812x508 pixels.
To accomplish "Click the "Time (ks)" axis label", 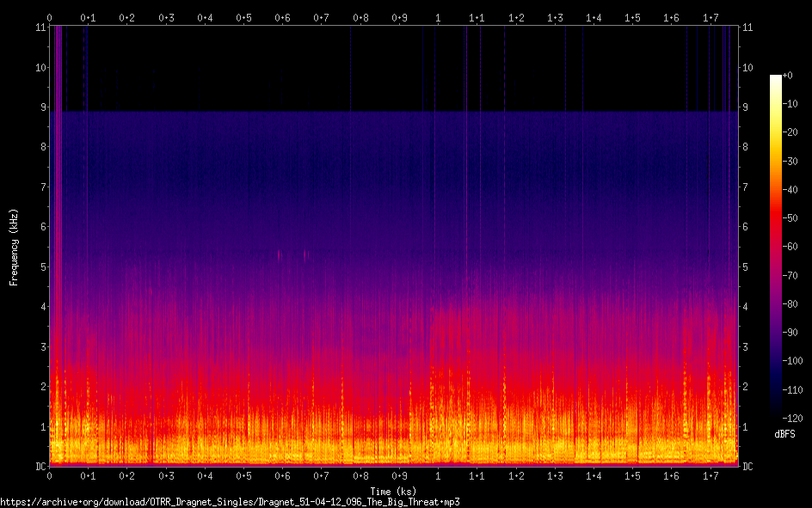I will pyautogui.click(x=394, y=491).
